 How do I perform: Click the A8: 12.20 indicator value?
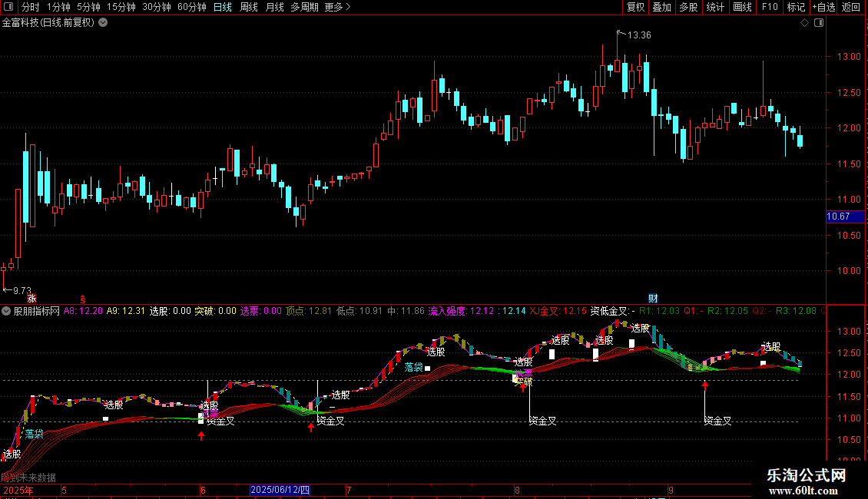(83, 311)
